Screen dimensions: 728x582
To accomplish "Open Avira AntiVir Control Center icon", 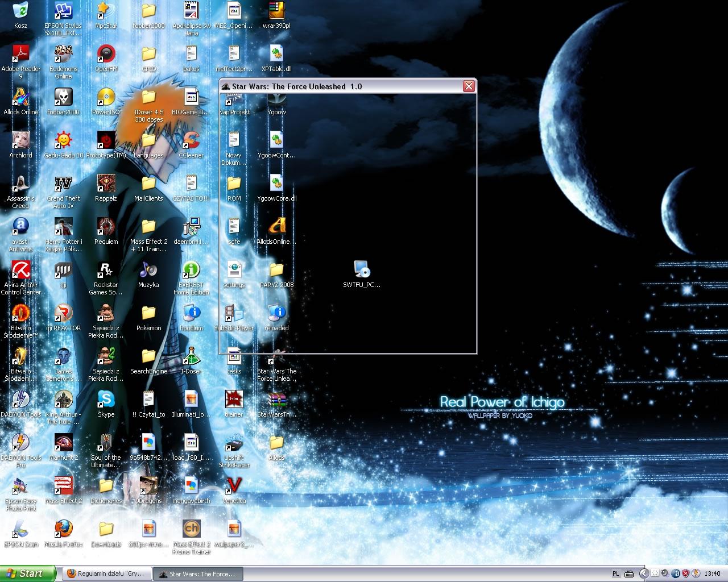I will pos(20,278).
